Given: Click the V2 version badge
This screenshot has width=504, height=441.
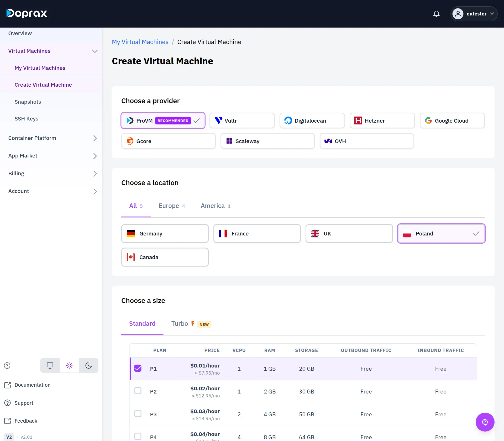Looking at the screenshot, I should click(9, 437).
